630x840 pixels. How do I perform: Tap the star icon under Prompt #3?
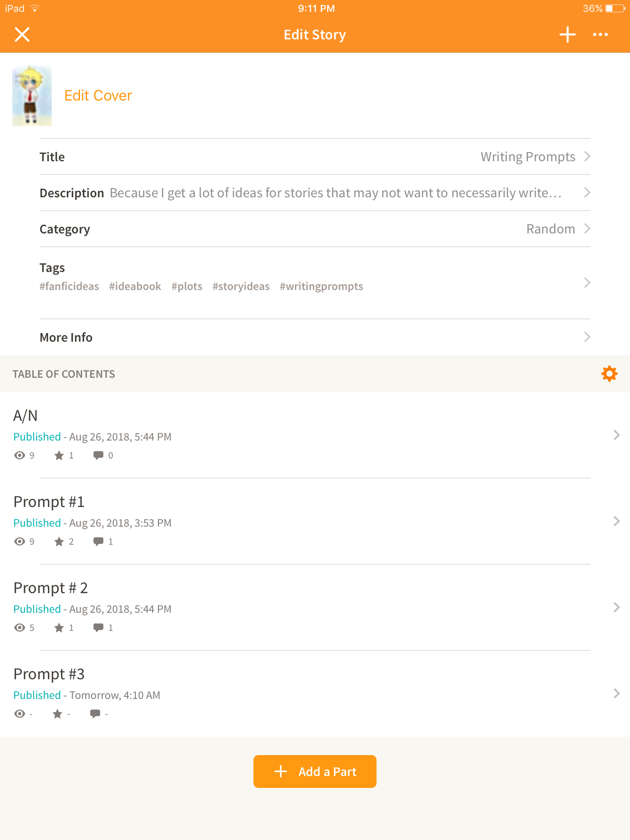(x=57, y=714)
